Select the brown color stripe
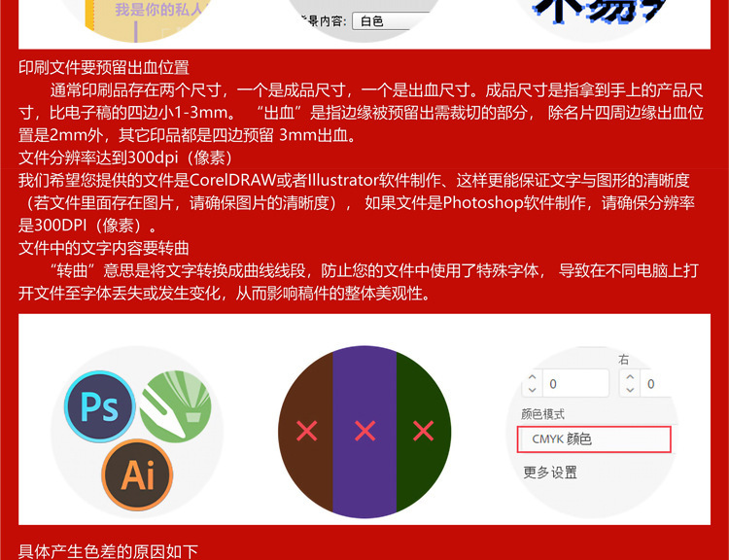The width and height of the screenshot is (729, 560). [306, 432]
